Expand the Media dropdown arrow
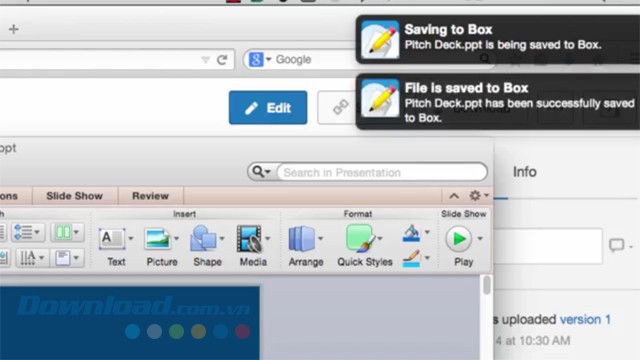Screen dimensions: 640x360 pyautogui.click(x=268, y=238)
